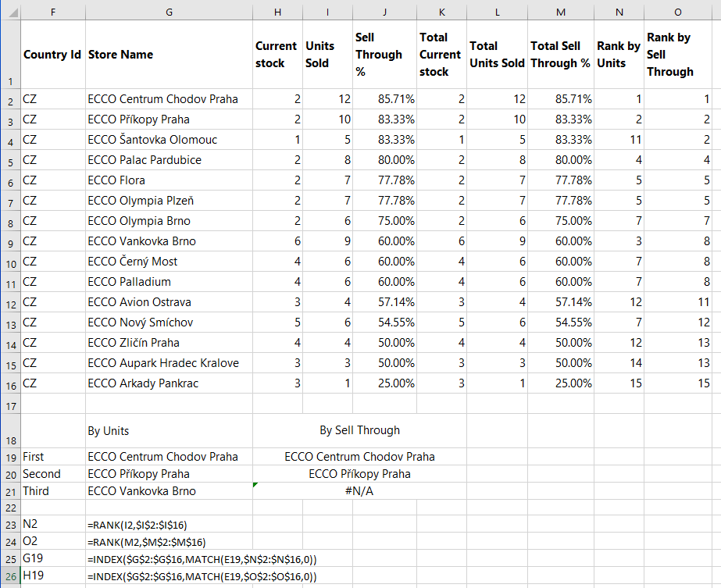Click the 'Current stock' header cell
721x588 pixels.
[278, 55]
